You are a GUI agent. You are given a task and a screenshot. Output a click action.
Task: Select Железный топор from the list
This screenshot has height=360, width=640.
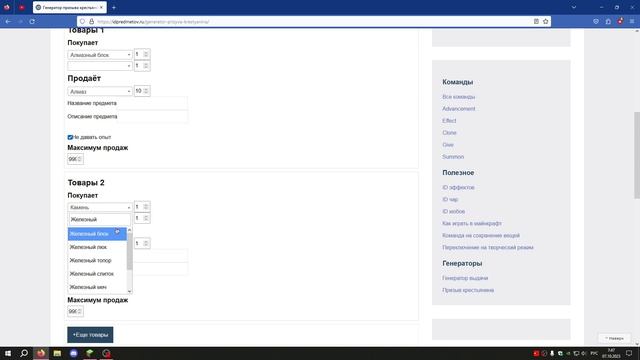pos(98,260)
